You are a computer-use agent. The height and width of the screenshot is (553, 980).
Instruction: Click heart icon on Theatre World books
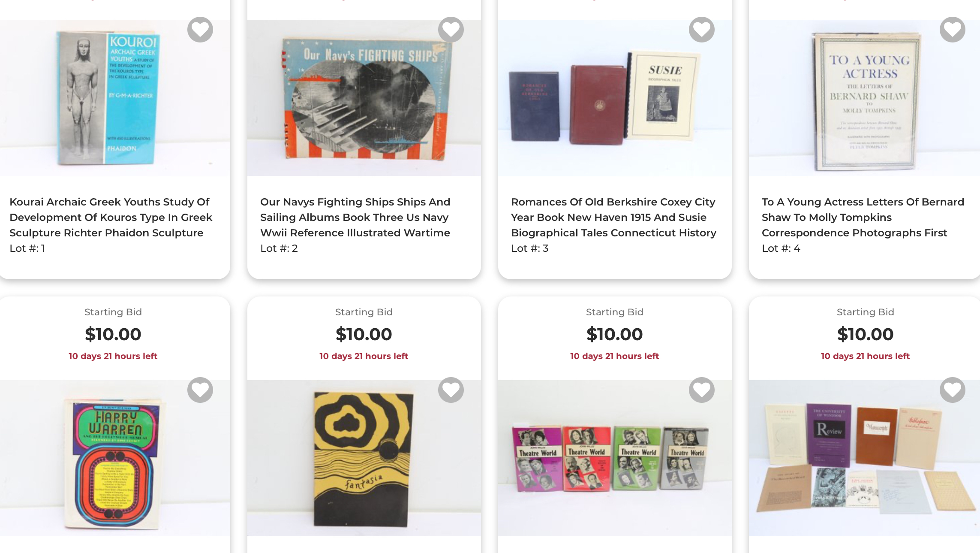702,390
